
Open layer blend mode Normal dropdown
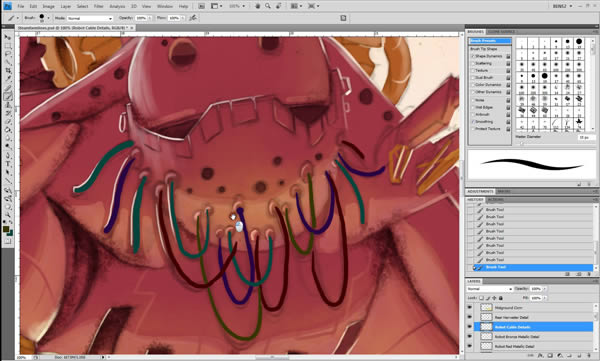(x=489, y=289)
